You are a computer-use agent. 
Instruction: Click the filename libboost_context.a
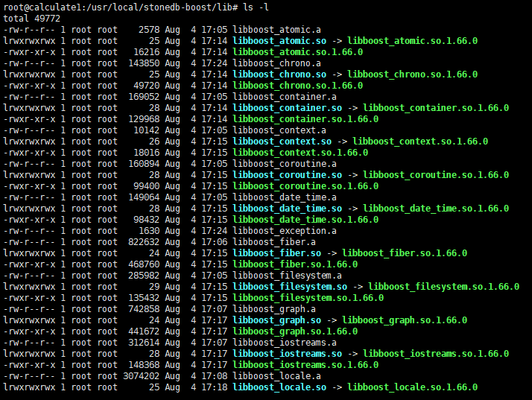(279, 130)
